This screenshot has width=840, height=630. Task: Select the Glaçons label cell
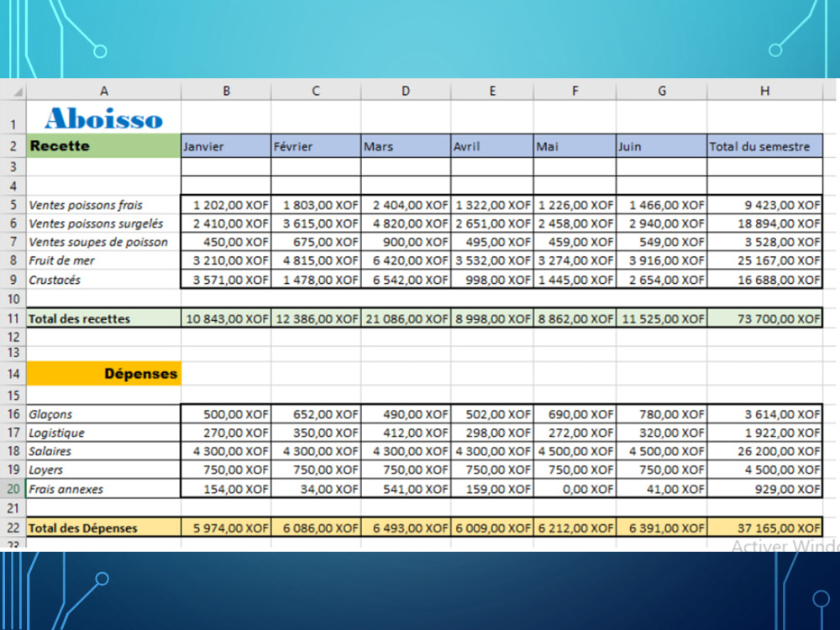104,414
